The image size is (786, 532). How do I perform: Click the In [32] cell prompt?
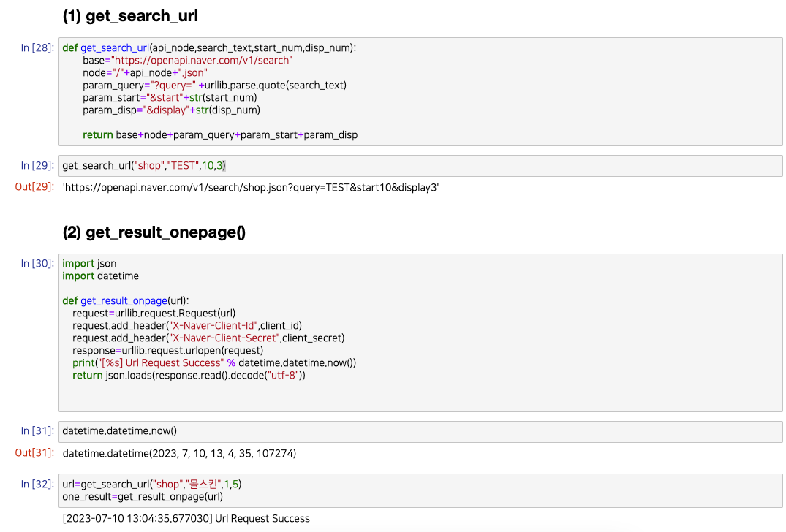click(37, 483)
